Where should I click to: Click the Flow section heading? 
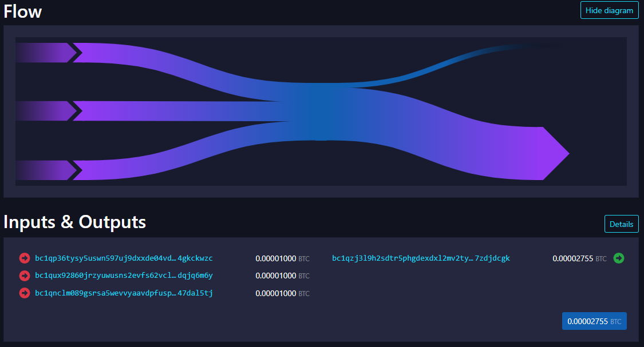pos(23,11)
